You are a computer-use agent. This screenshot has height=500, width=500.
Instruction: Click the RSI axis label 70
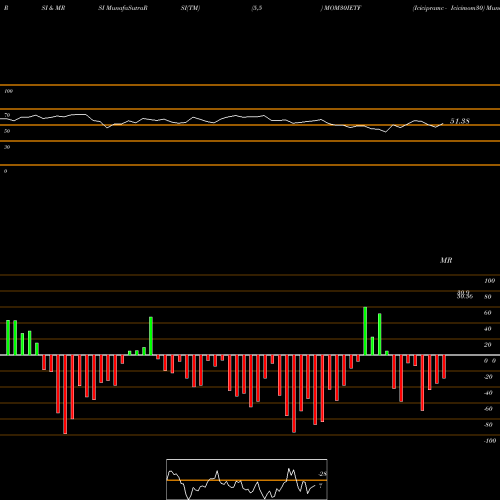tap(7, 115)
